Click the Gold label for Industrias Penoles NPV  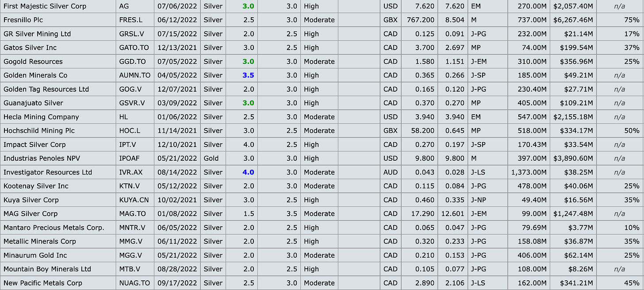click(211, 158)
